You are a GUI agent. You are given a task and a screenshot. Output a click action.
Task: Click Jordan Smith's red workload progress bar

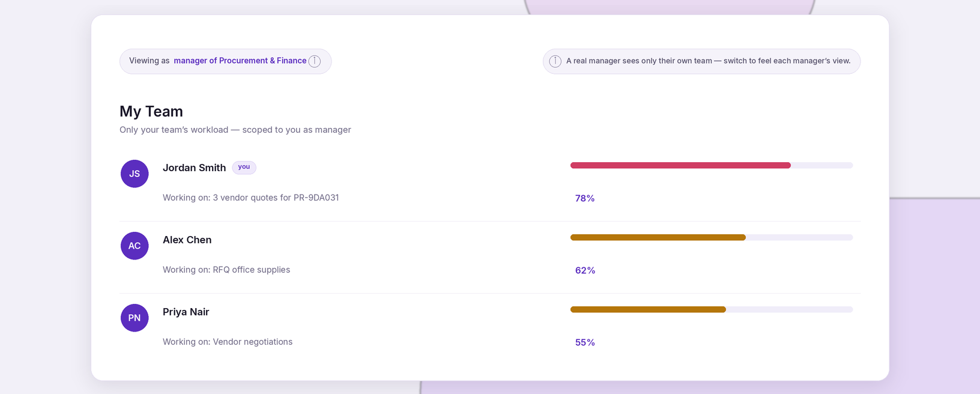point(712,165)
